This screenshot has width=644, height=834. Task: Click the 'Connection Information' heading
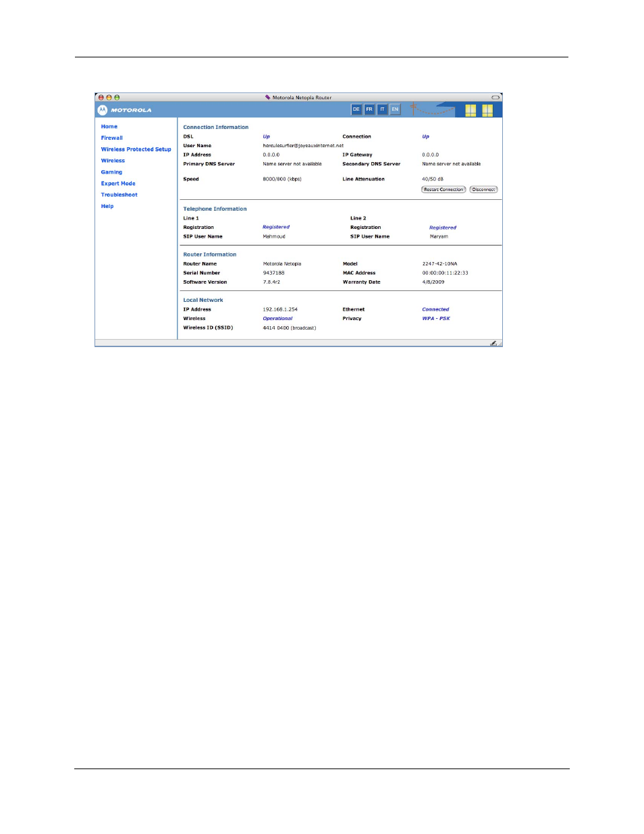[x=216, y=127]
